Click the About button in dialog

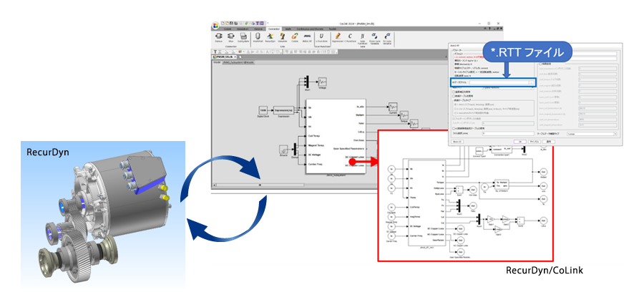(x=457, y=141)
